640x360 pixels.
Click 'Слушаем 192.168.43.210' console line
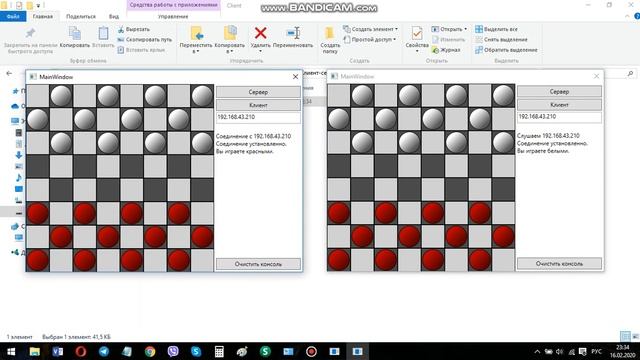(548, 136)
